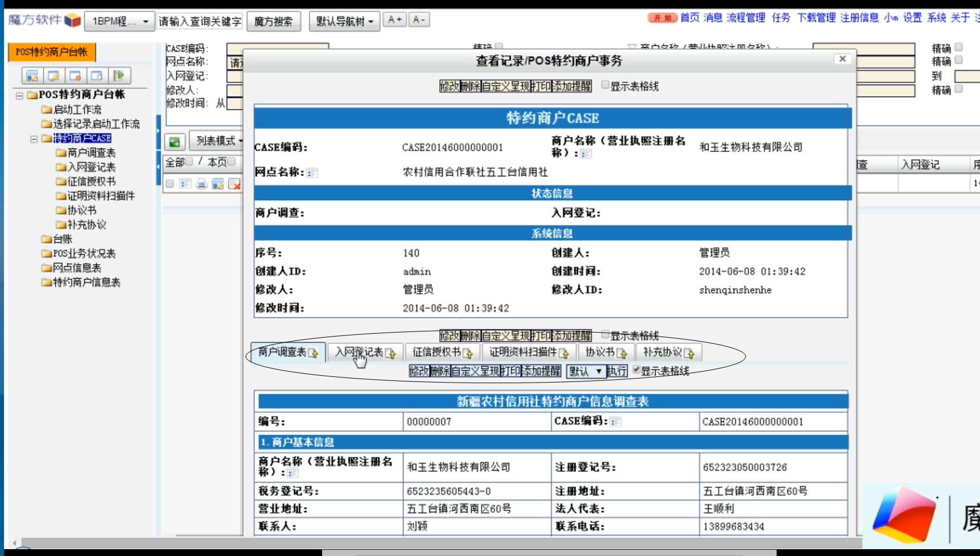Click 修改 in the topmost dialog button row
The width and height of the screenshot is (980, 556).
pos(449,86)
